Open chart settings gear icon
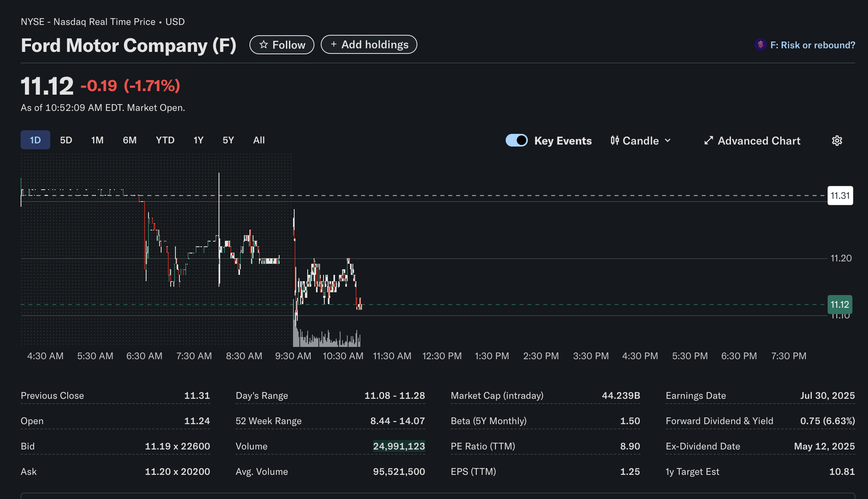Viewport: 868px width, 499px height. 837,141
